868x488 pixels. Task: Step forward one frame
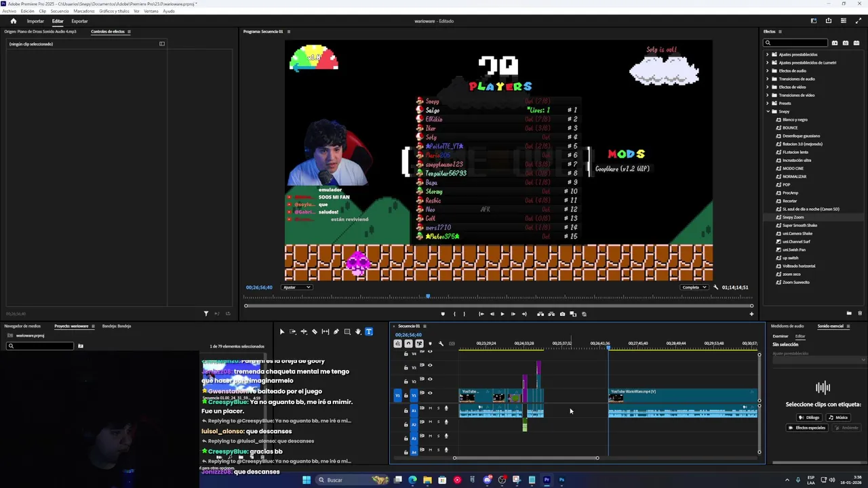[513, 314]
